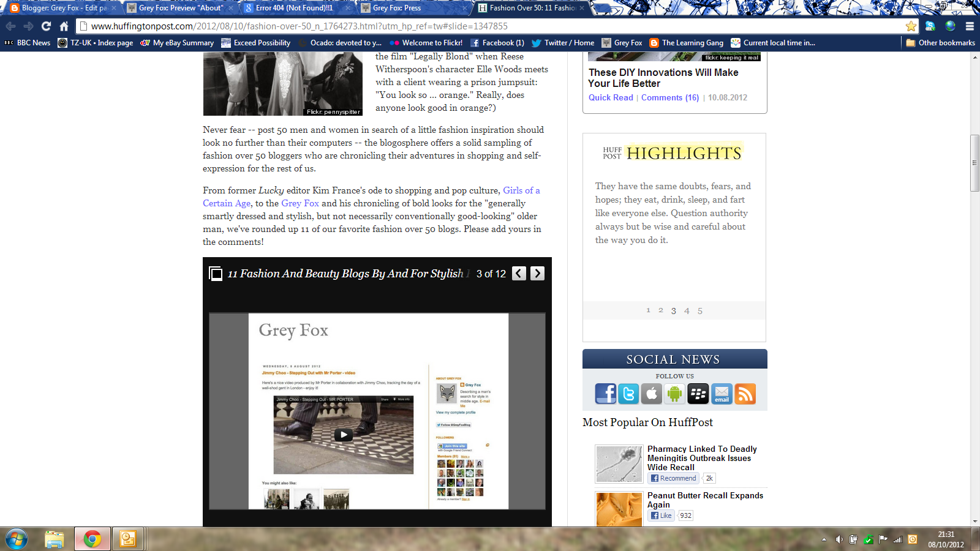The image size is (980, 551).
Task: Click Recommend on Pharmacy meningitis story
Action: click(674, 478)
